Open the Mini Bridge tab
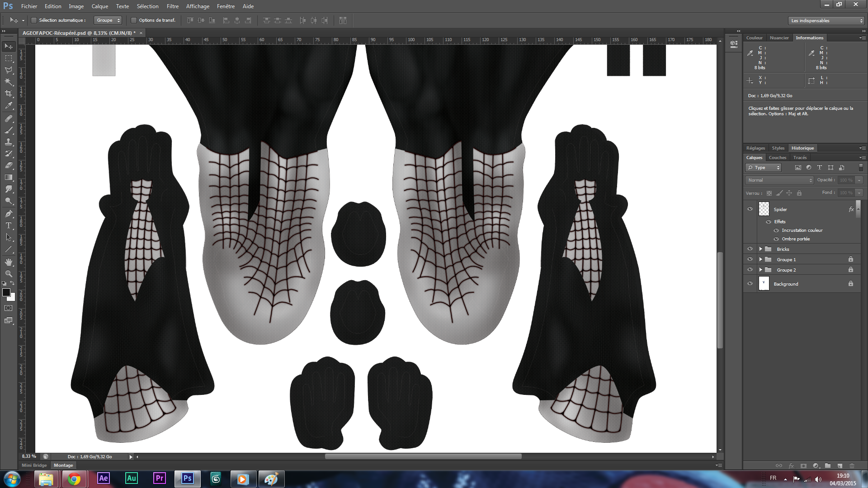 tap(34, 465)
